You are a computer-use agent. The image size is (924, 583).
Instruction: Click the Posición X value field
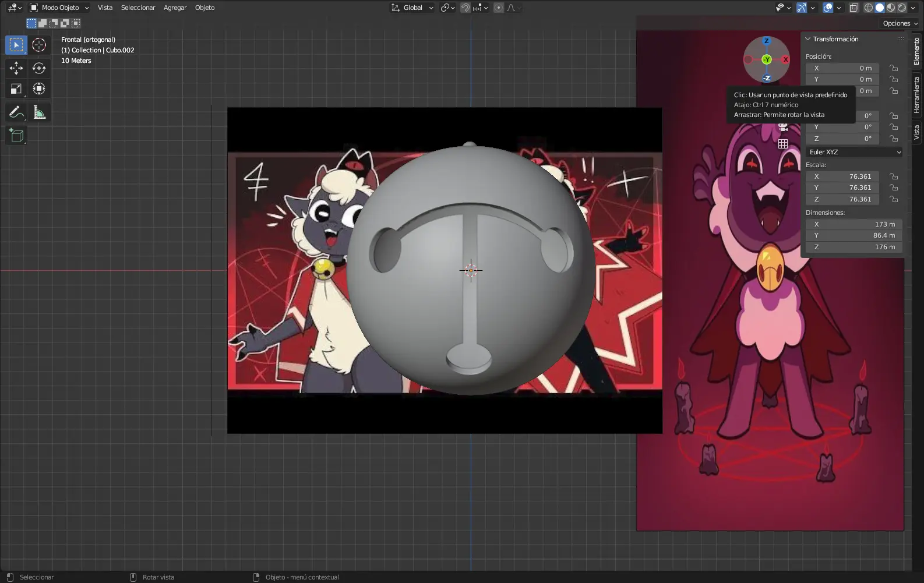(842, 68)
